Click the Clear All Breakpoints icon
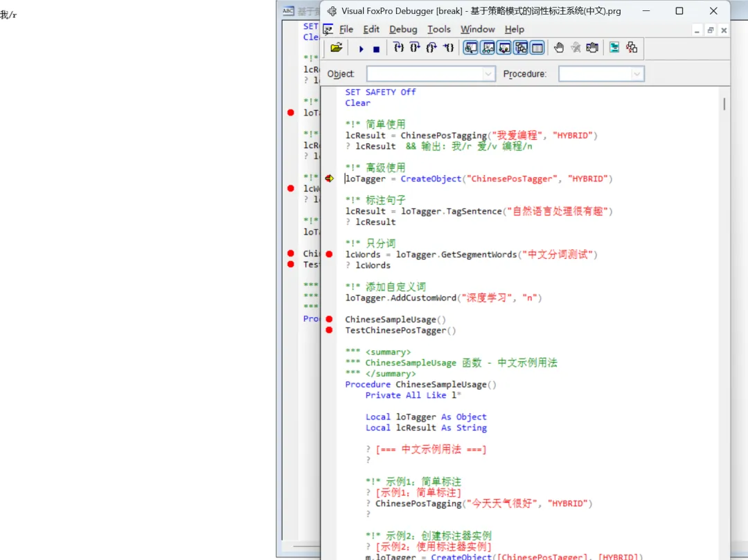Image resolution: width=748 pixels, height=560 pixels. coord(576,48)
